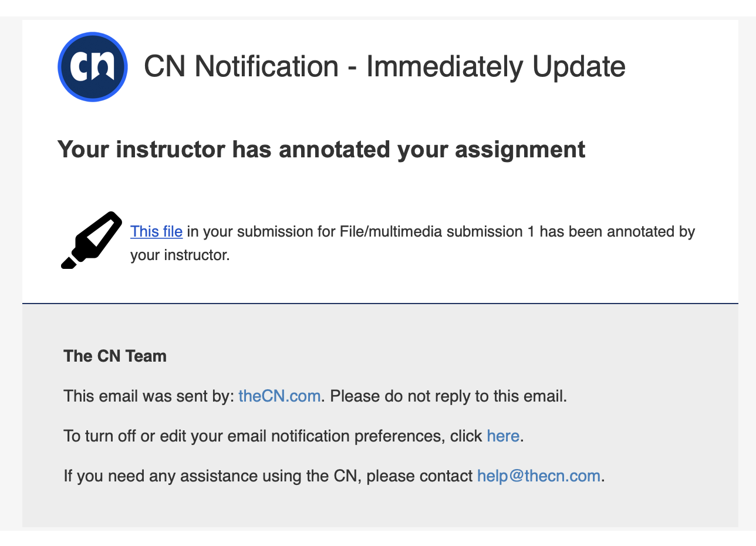Click the "Please do not reply to this email" sentence
Image resolution: width=756 pixels, height=546 pixels.
click(450, 396)
